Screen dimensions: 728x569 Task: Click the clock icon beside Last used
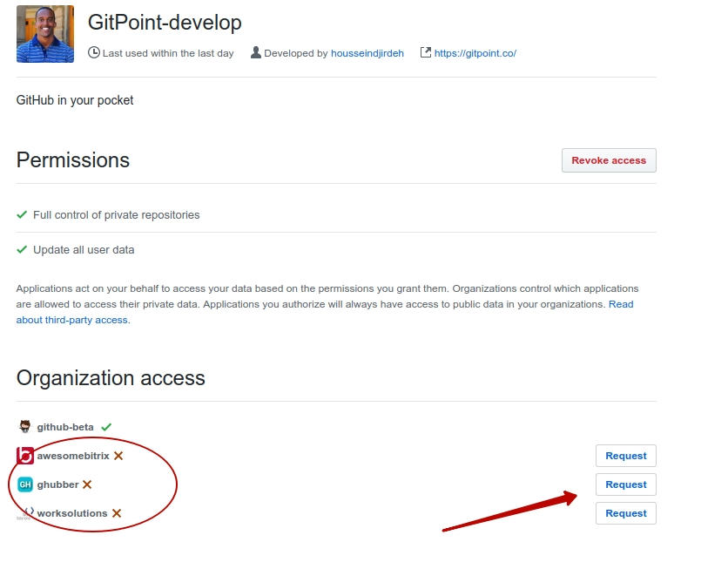click(94, 52)
